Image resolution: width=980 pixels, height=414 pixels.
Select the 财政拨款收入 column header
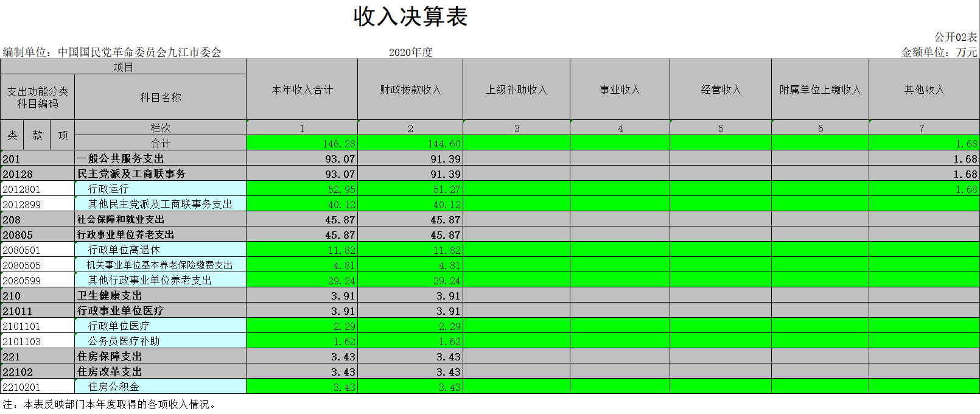(410, 89)
